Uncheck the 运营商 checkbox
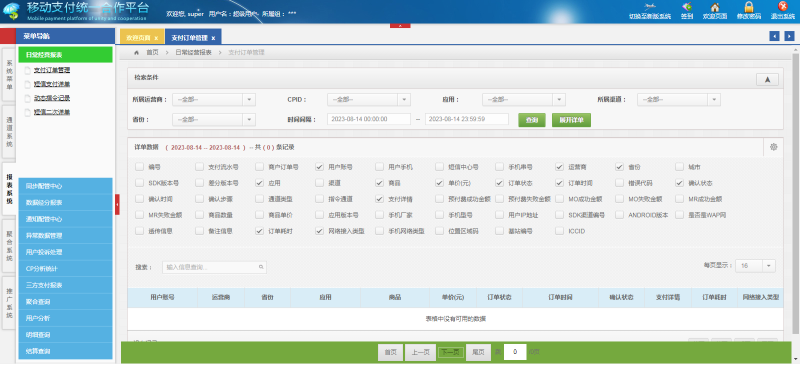800x365 pixels. pos(560,167)
